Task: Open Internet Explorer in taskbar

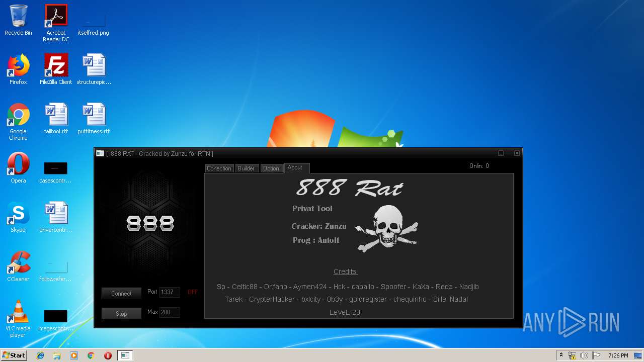Action: pyautogui.click(x=40, y=355)
